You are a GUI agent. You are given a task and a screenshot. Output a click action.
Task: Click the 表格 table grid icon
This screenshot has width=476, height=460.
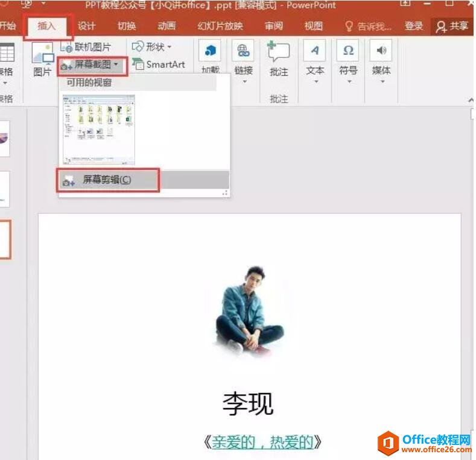click(x=6, y=52)
